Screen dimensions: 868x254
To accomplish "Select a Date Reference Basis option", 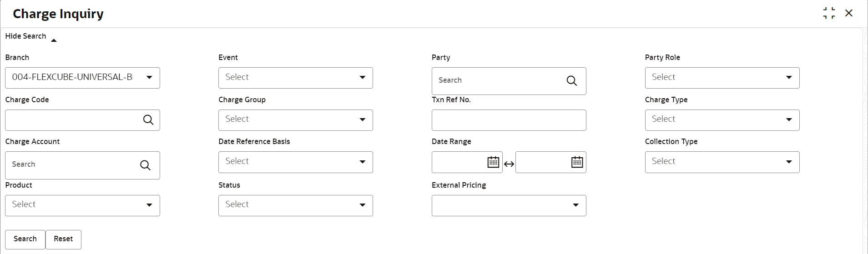I will [x=296, y=162].
